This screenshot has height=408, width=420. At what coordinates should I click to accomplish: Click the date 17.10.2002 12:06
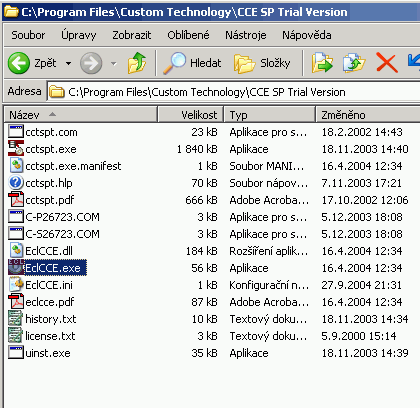pos(365,200)
